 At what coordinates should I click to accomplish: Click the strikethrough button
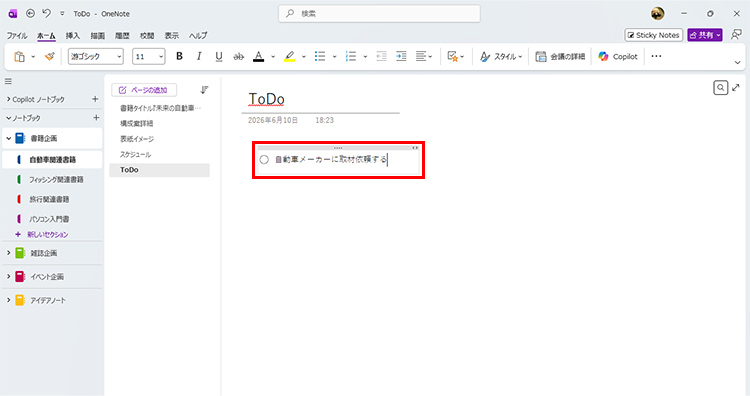pyautogui.click(x=238, y=56)
